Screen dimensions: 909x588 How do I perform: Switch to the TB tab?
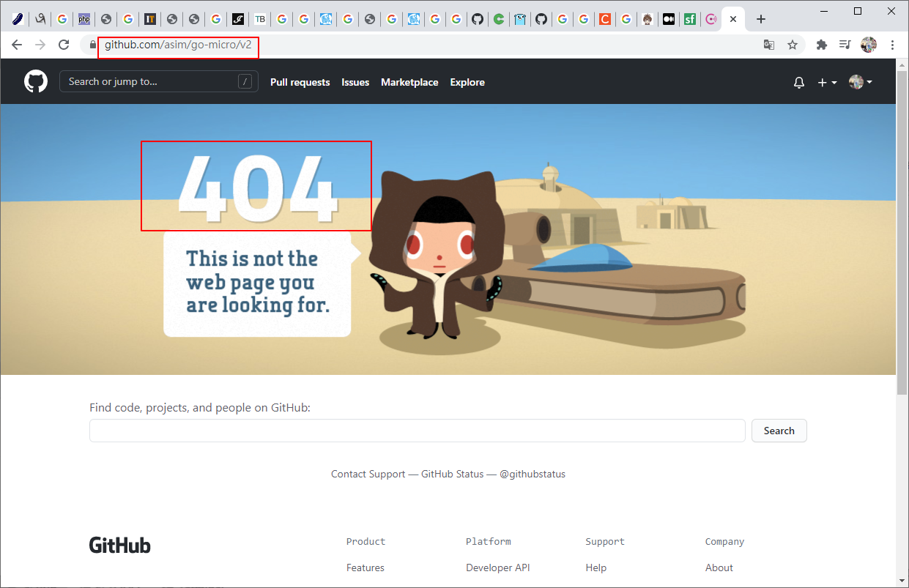coord(260,19)
